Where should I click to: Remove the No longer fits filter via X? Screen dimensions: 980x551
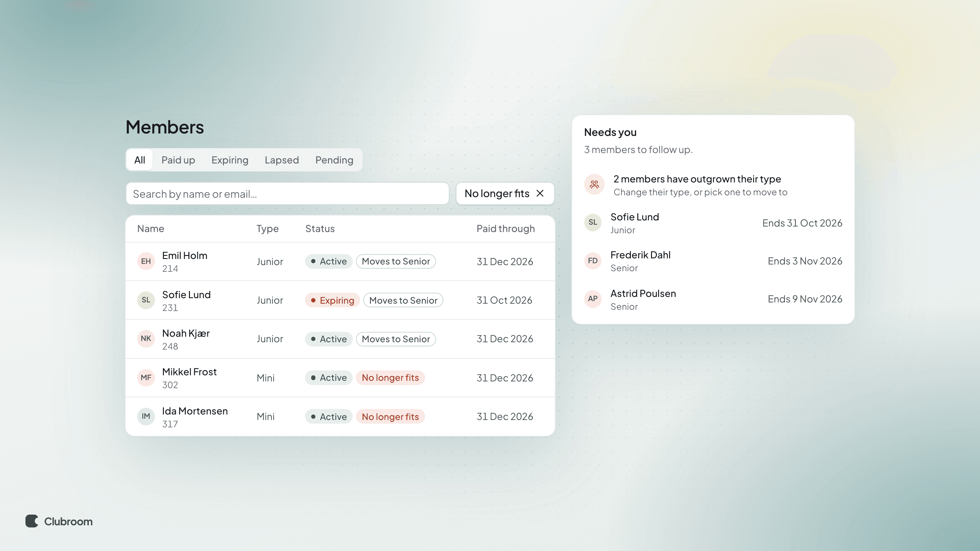point(540,193)
